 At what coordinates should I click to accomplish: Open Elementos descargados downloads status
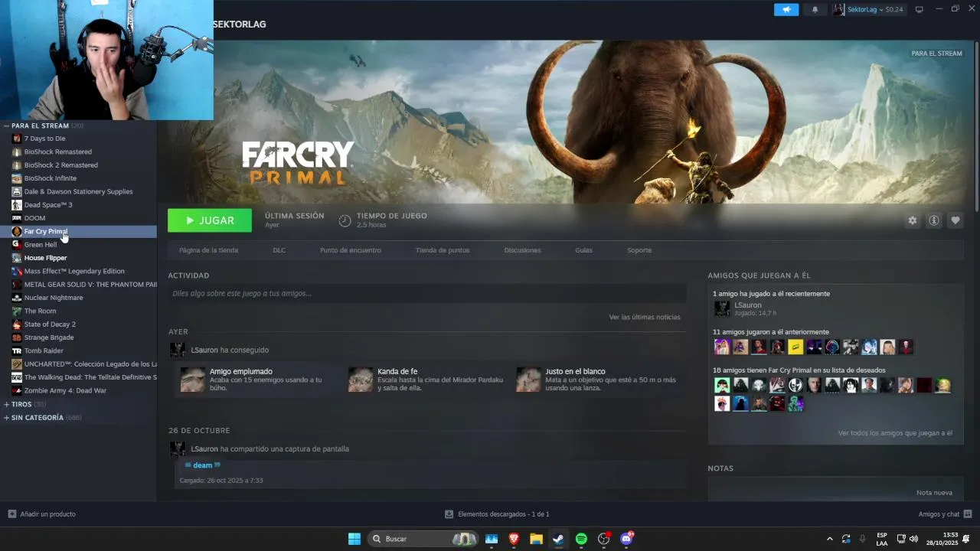(x=497, y=514)
